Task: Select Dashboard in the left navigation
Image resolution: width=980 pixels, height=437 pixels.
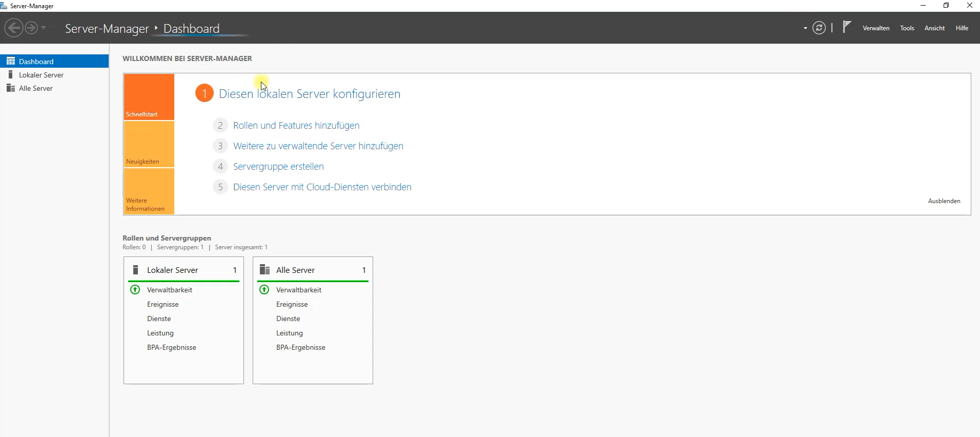Action: [54, 61]
